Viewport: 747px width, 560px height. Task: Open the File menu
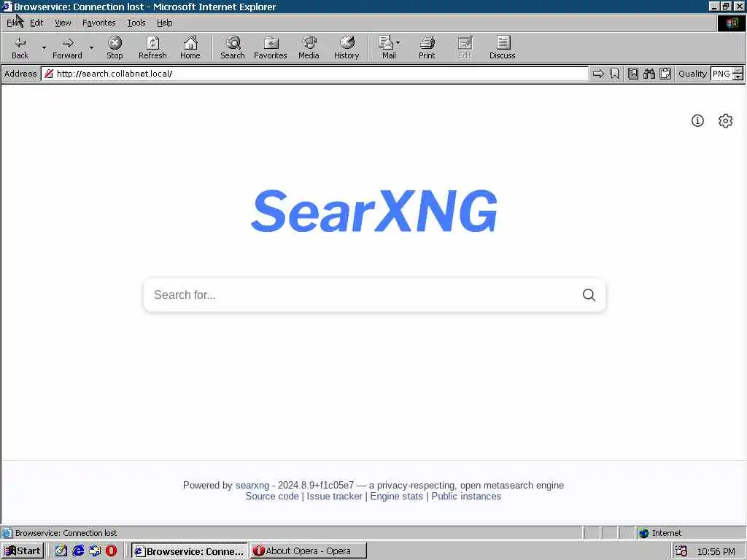13,23
